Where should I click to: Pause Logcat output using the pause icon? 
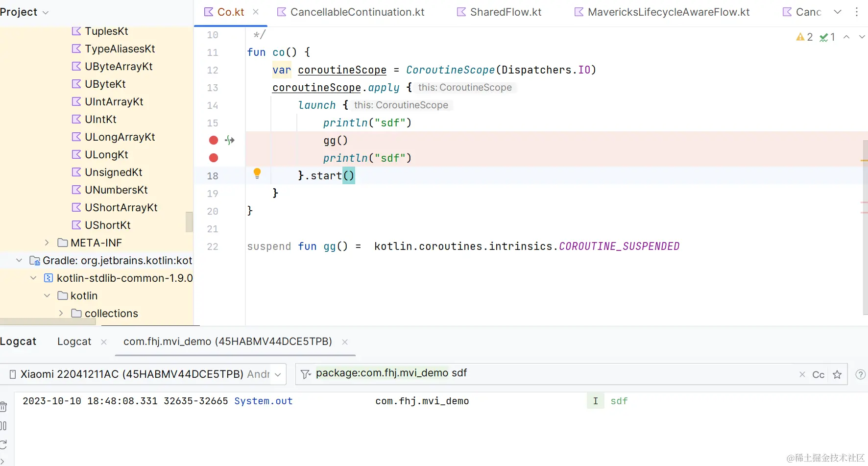point(3,426)
